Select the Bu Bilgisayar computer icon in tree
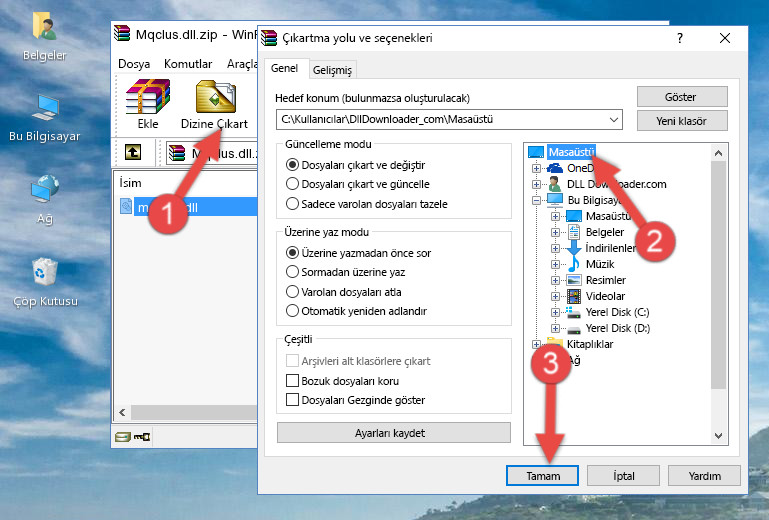This screenshot has width=769, height=520. (x=555, y=200)
